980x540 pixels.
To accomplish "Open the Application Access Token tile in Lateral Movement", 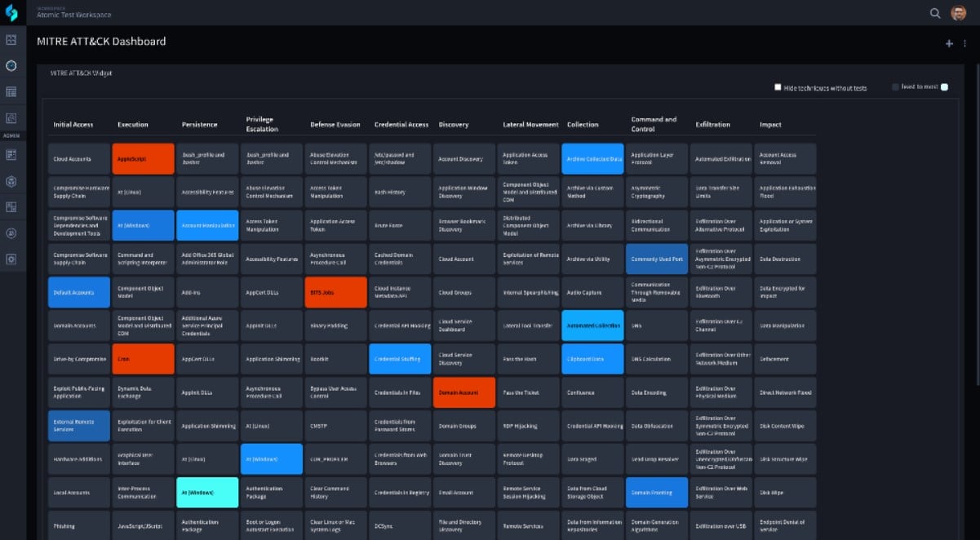I will 529,158.
